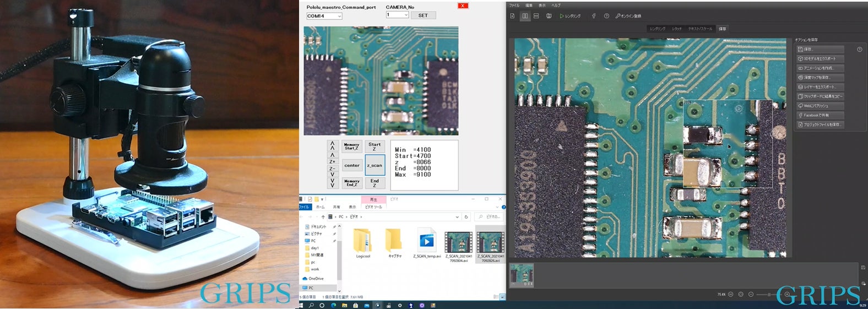Select the 保存 tab
Image resolution: width=868 pixels, height=309 pixels.
722,29
